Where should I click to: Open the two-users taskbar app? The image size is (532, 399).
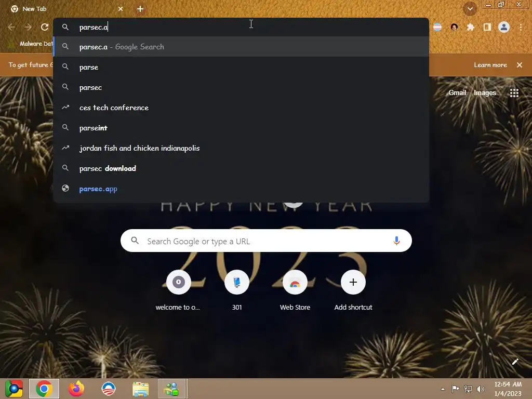[x=172, y=389]
